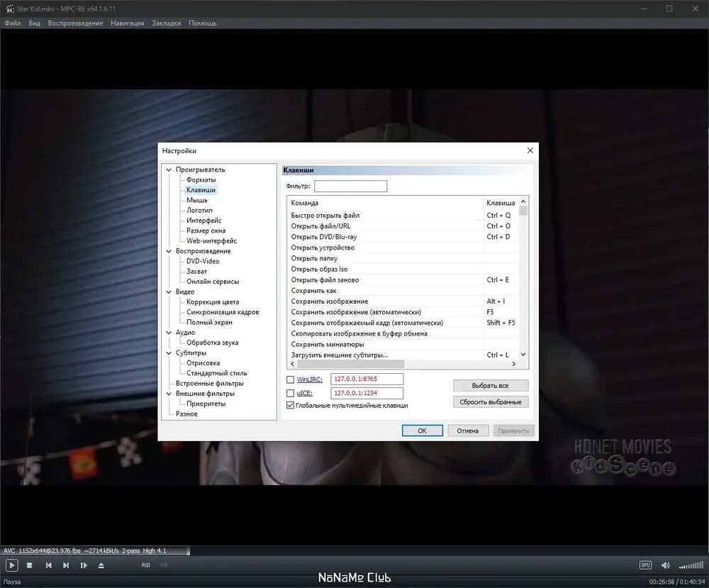Collapse the Проигрыватель tree node

tap(169, 170)
